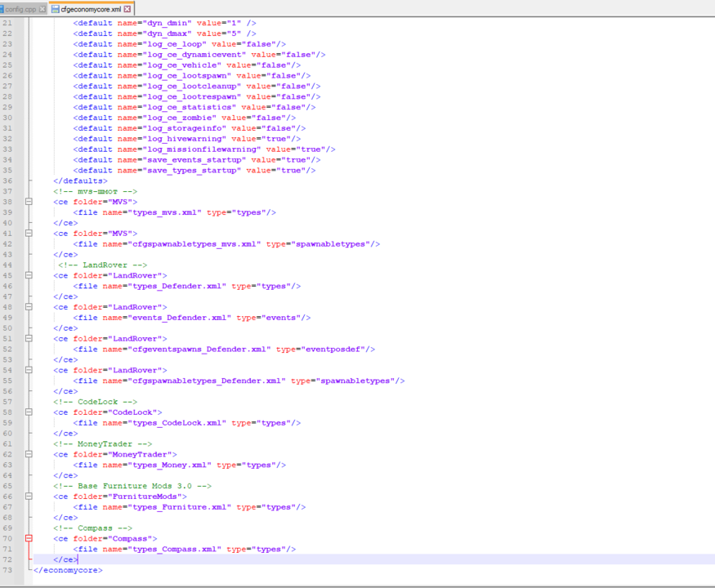Collapse the fold marker at line 51
Image resolution: width=715 pixels, height=588 pixels.
click(29, 338)
